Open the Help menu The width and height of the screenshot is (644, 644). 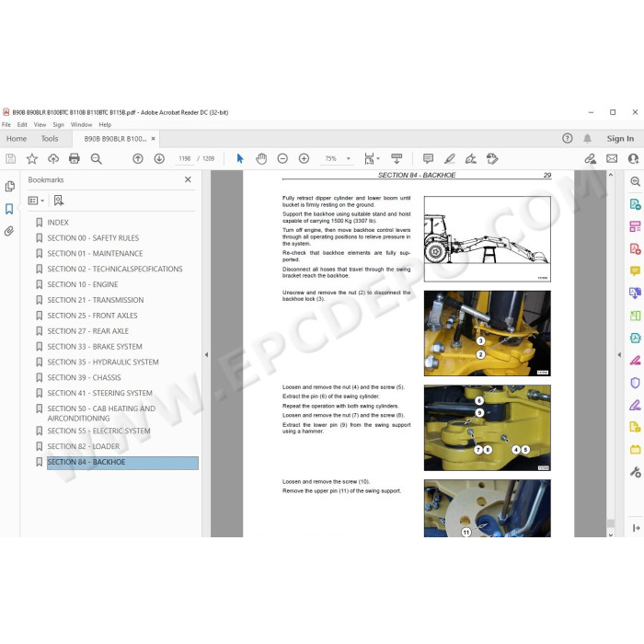pos(105,124)
